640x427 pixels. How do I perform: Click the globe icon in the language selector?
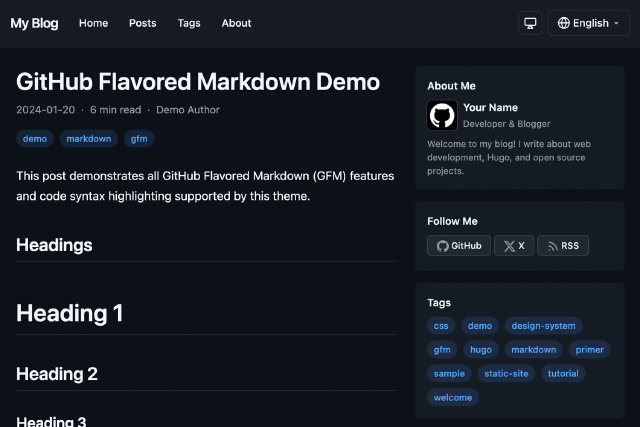[x=564, y=23]
